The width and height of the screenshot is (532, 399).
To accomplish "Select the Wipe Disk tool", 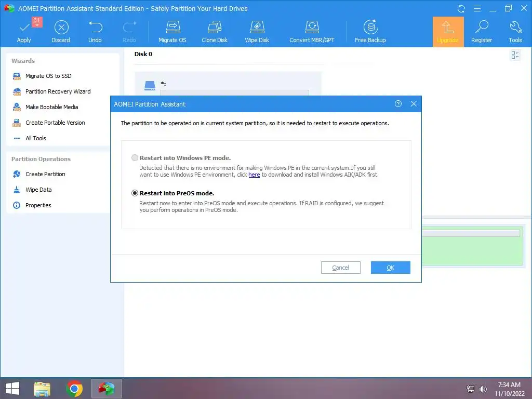I will tap(257, 32).
